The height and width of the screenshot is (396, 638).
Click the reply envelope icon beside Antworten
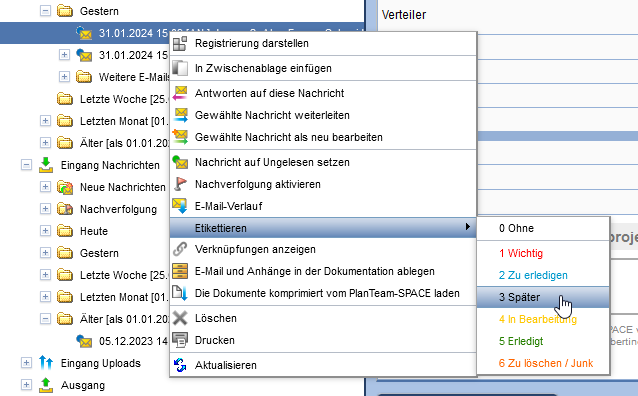(x=180, y=93)
